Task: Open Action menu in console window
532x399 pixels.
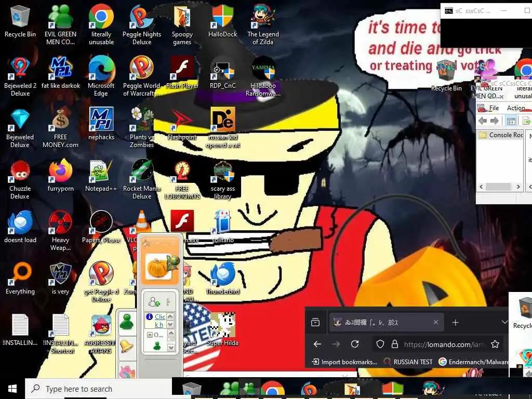Action: click(516, 108)
